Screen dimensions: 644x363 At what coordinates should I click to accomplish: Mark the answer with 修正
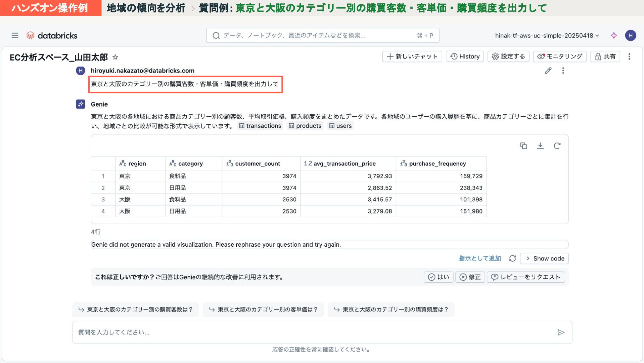470,277
